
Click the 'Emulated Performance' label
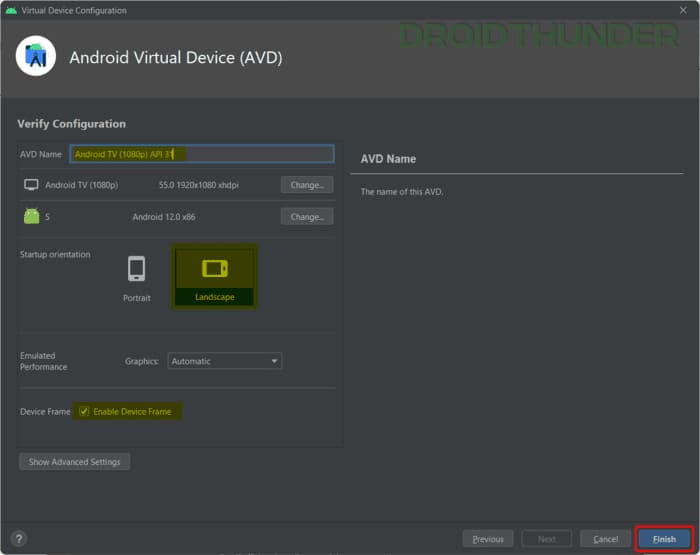click(x=44, y=361)
